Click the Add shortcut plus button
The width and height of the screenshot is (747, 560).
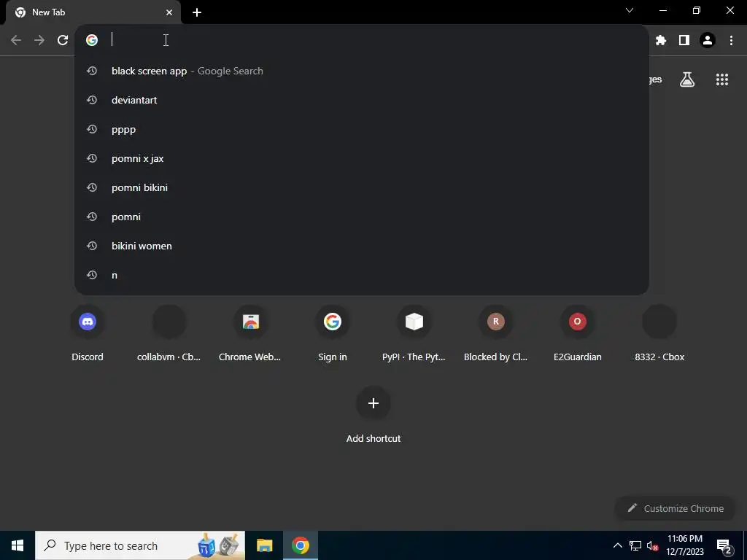373,403
